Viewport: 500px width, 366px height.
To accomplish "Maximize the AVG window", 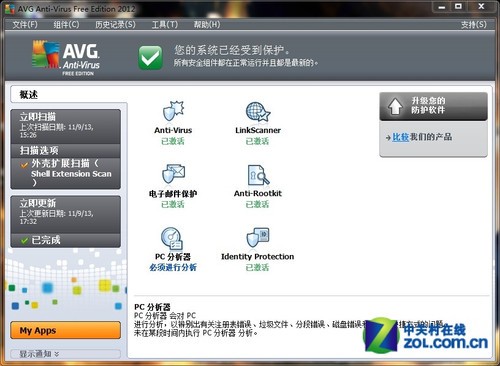I will point(458,7).
